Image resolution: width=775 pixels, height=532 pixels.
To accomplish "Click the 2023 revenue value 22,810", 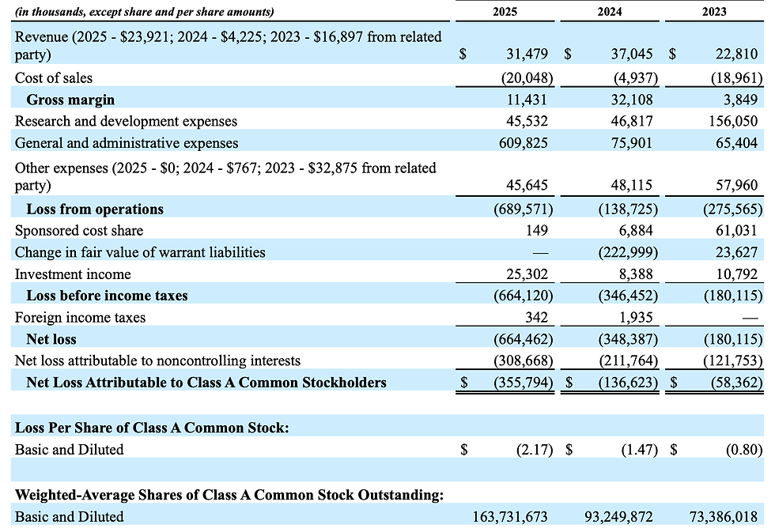I will (736, 54).
